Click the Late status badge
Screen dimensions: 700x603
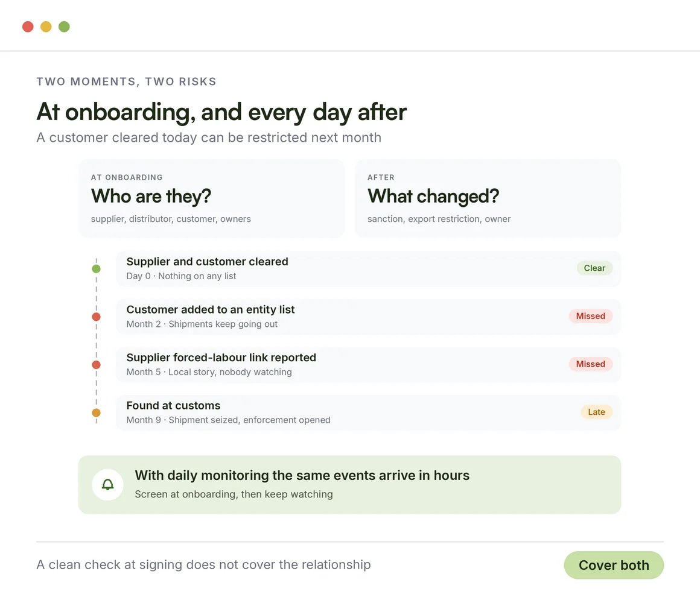[596, 412]
